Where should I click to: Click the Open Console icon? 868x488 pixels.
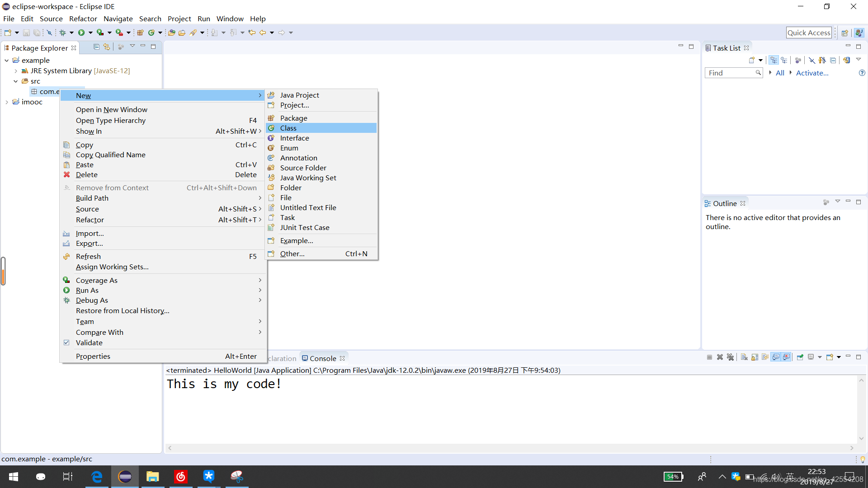(x=830, y=357)
